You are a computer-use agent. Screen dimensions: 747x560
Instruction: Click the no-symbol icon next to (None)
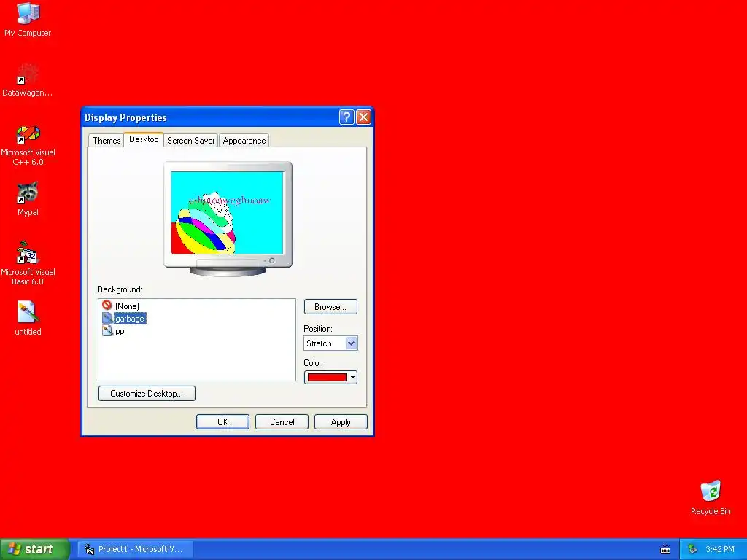[x=107, y=306]
